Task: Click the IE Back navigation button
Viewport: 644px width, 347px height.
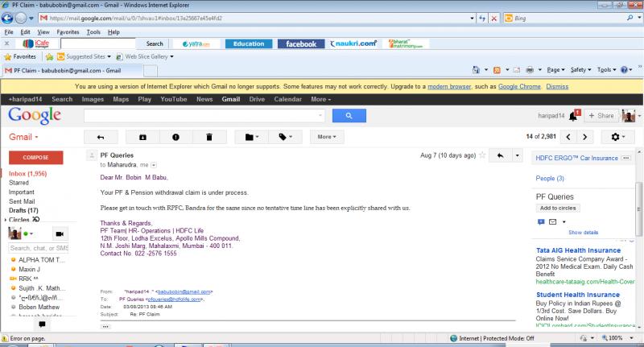Action: tap(7, 18)
